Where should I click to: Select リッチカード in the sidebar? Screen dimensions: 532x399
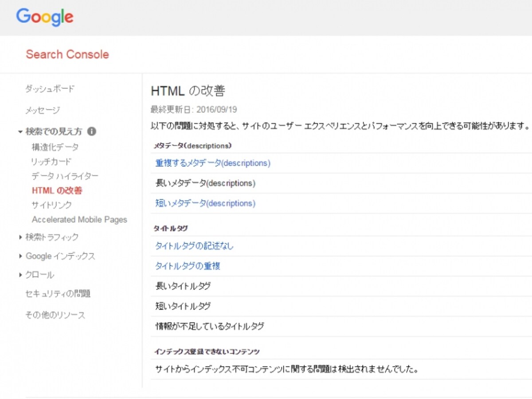pyautogui.click(x=51, y=162)
